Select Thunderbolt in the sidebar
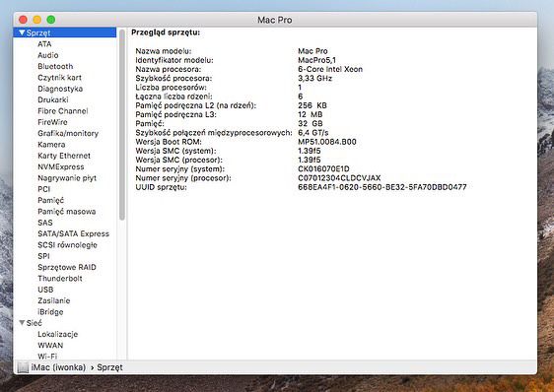 point(60,279)
